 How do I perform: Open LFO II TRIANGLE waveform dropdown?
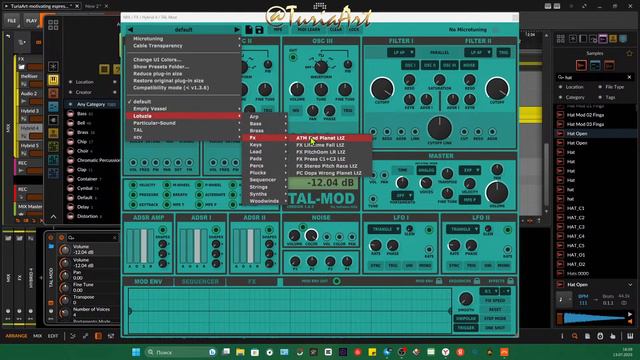coord(462,229)
